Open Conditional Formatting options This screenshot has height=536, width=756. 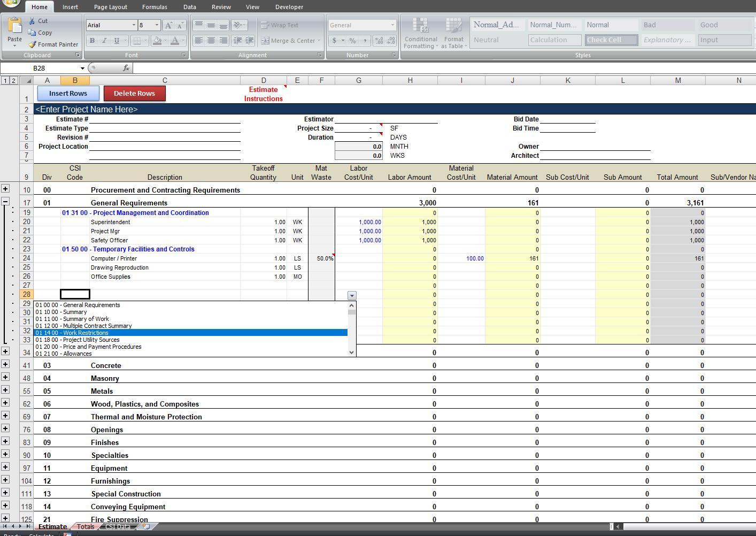point(420,32)
